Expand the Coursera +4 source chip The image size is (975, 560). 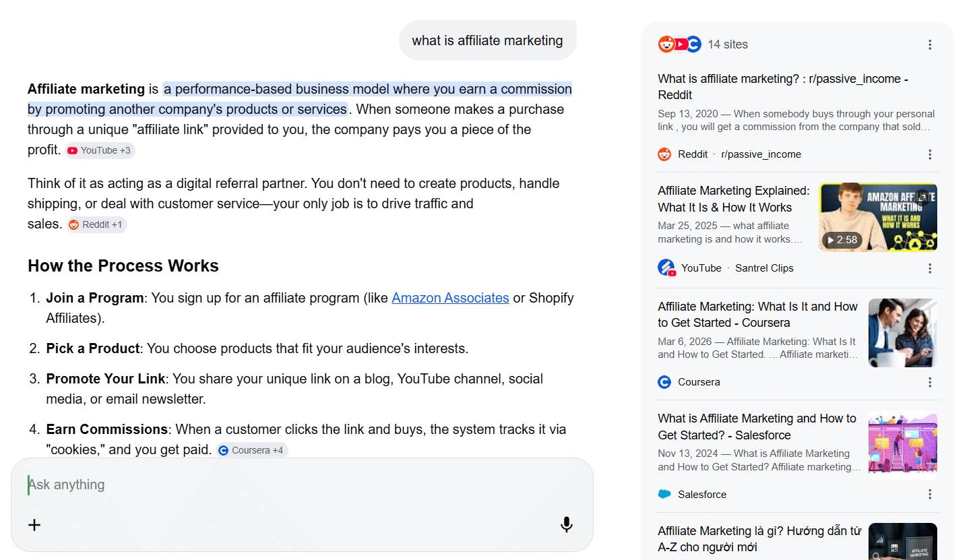point(252,450)
